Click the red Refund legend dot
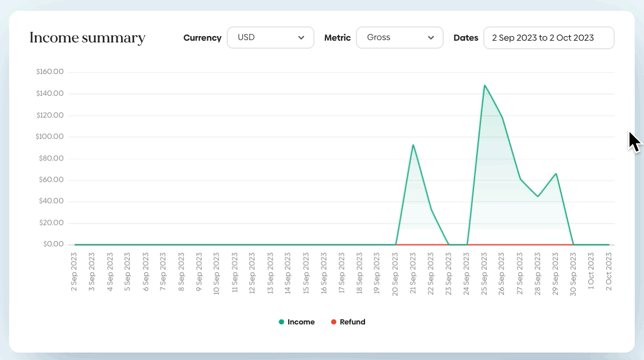The height and width of the screenshot is (360, 644). click(333, 322)
